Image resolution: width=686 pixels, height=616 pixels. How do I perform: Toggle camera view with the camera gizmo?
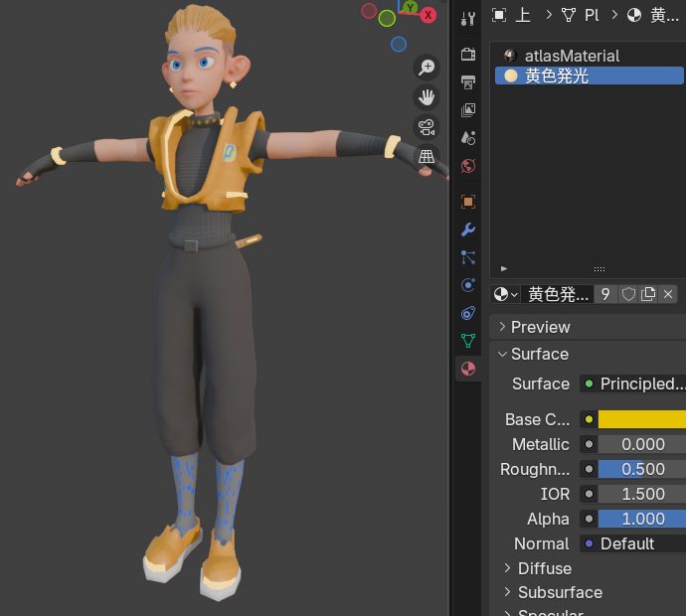[427, 127]
